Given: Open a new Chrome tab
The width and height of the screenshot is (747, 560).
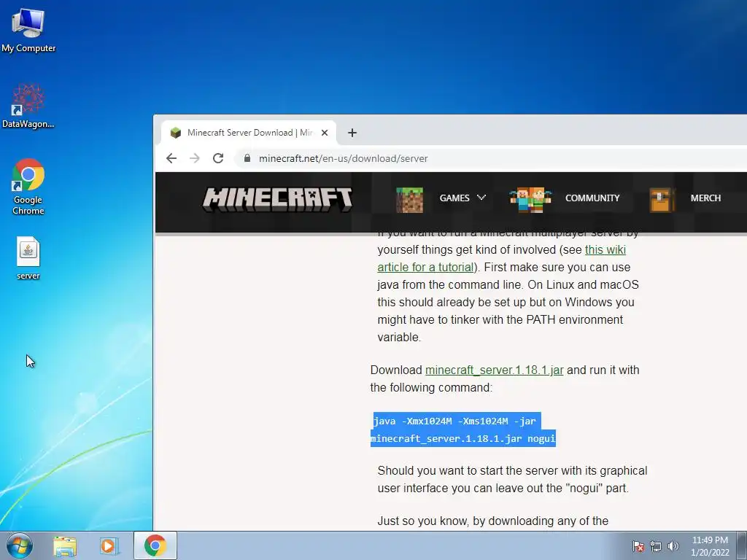Looking at the screenshot, I should click(352, 133).
